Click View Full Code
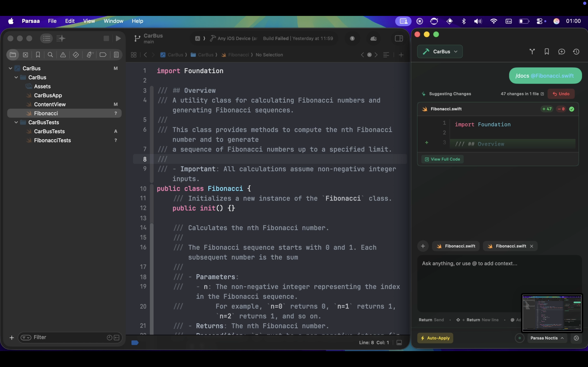This screenshot has width=588, height=367. click(x=442, y=159)
